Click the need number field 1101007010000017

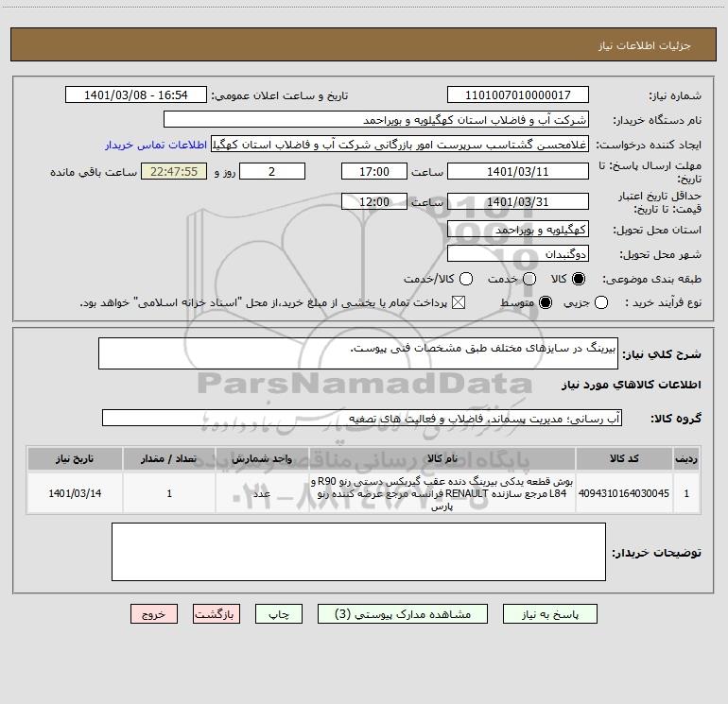click(518, 94)
